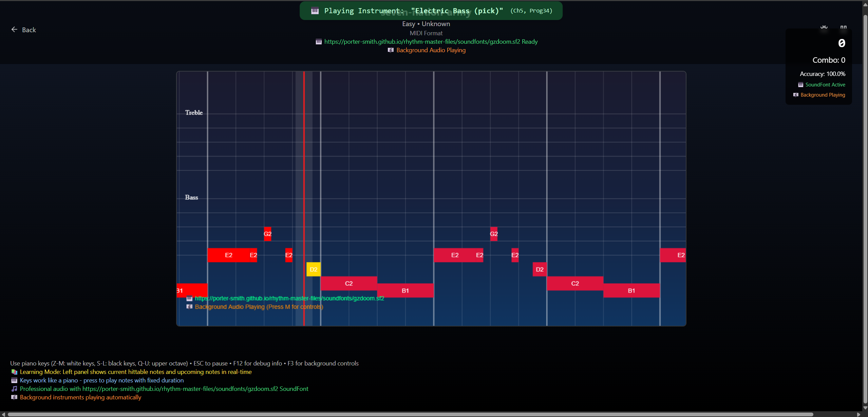Viewport: 868px width, 417px height.
Task: Click the Back arrow icon
Action: 14,29
